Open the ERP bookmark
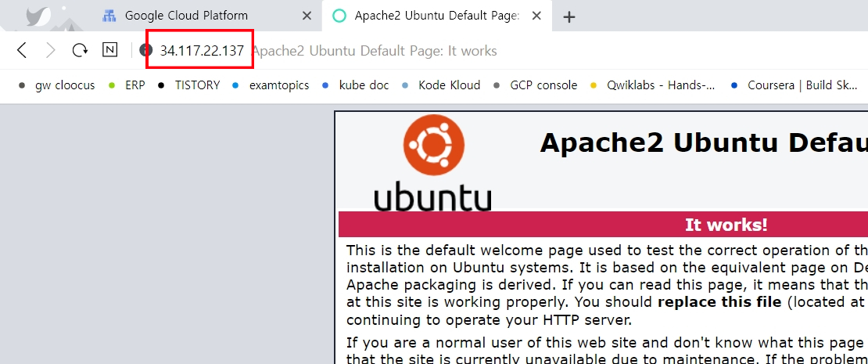The image size is (868, 364). pos(127,85)
